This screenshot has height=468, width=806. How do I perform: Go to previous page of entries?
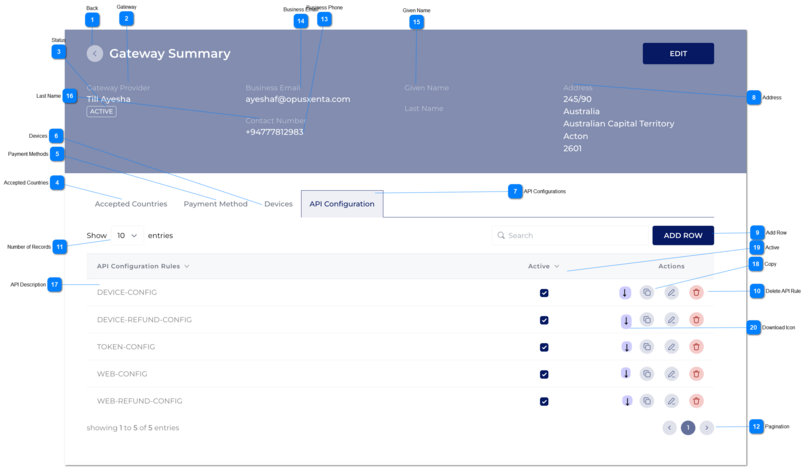point(669,428)
